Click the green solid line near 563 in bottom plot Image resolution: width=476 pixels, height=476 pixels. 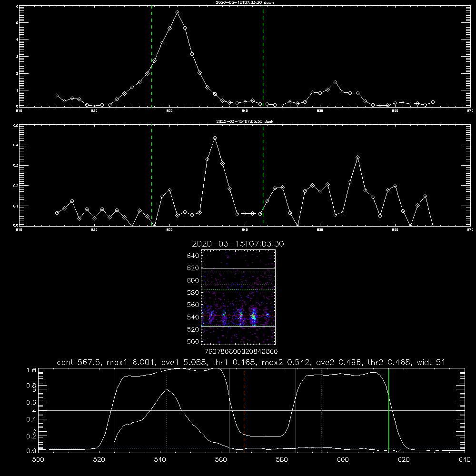click(229, 410)
